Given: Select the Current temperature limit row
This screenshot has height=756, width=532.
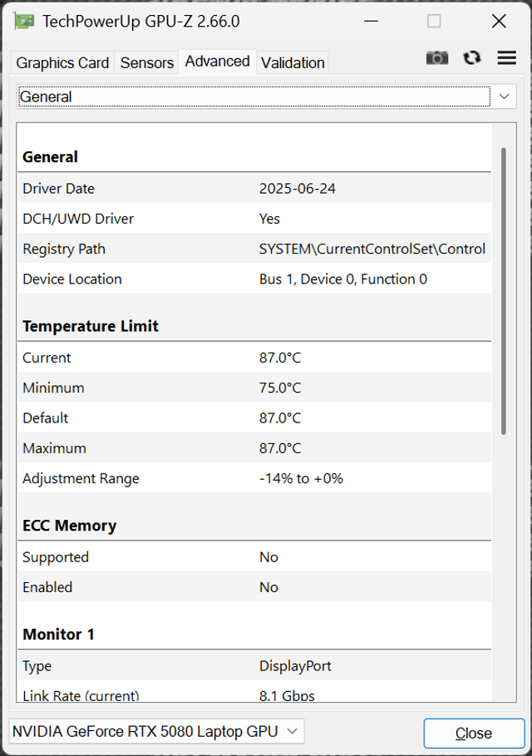Looking at the screenshot, I should (254, 358).
